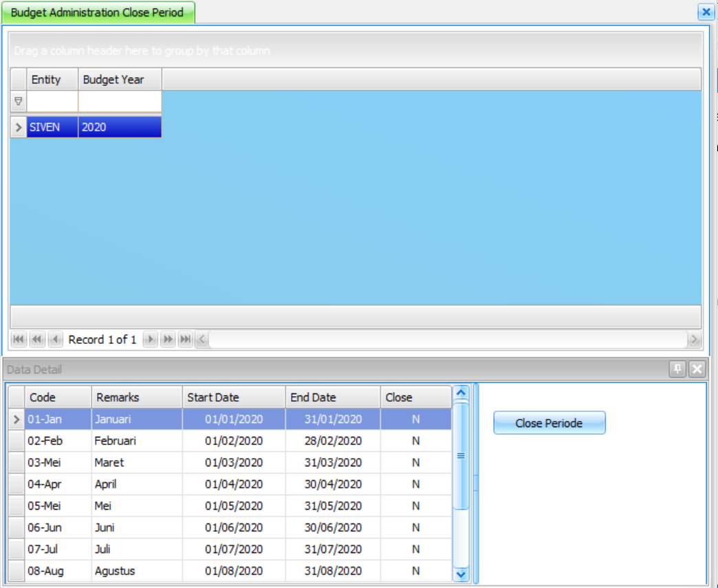The width and height of the screenshot is (718, 588).
Task: Click Close value N in Maret row
Action: click(x=416, y=463)
